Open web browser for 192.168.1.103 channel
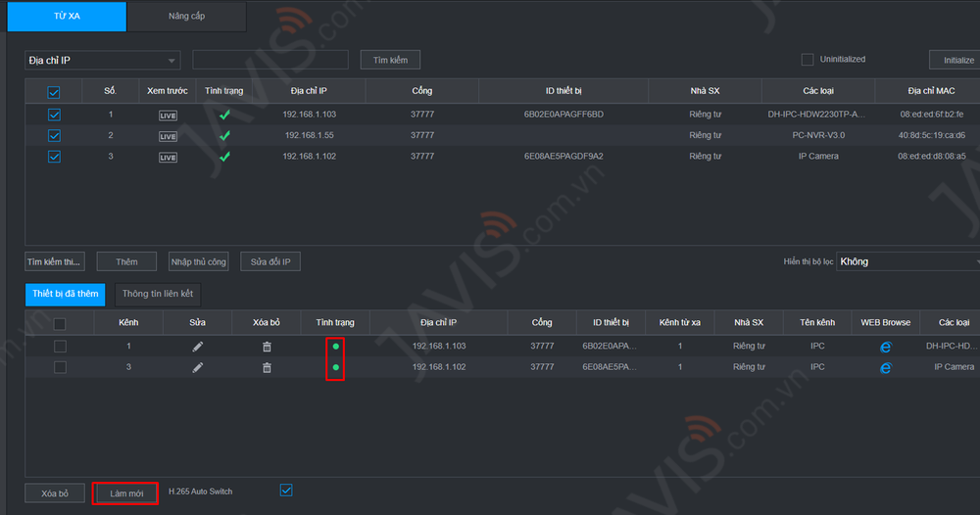Image resolution: width=980 pixels, height=515 pixels. pos(885,347)
